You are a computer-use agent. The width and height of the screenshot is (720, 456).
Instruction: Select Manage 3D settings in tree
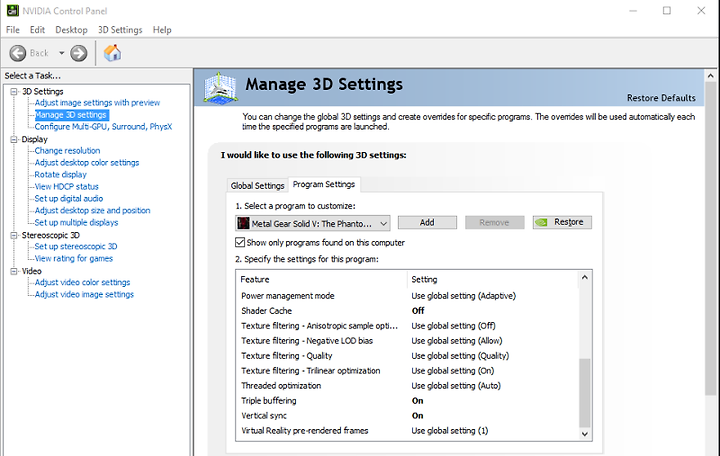click(71, 115)
